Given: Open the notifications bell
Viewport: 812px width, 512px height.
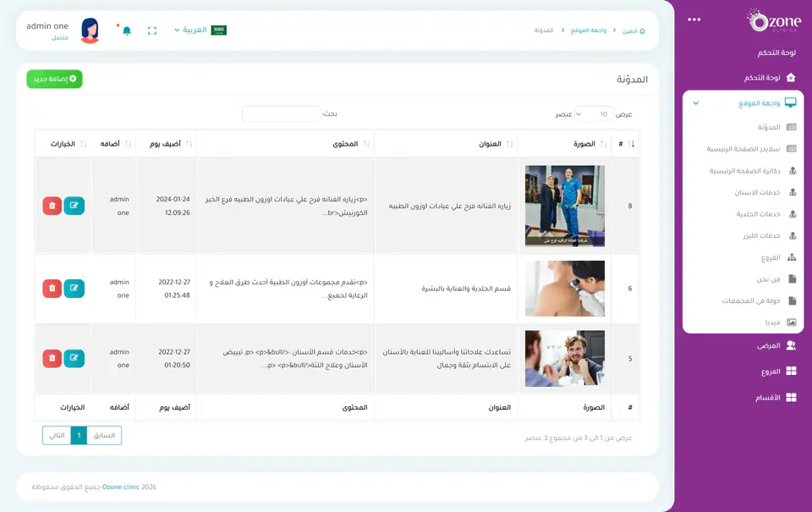Looking at the screenshot, I should click(127, 30).
